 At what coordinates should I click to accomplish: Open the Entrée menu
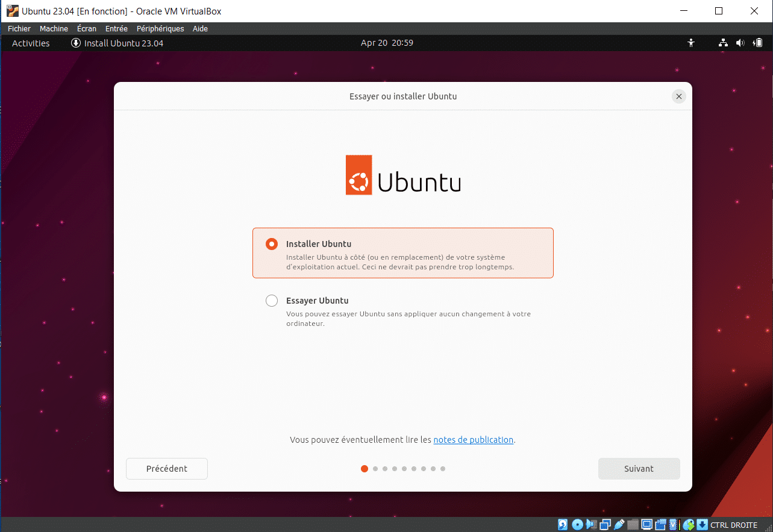[116, 28]
